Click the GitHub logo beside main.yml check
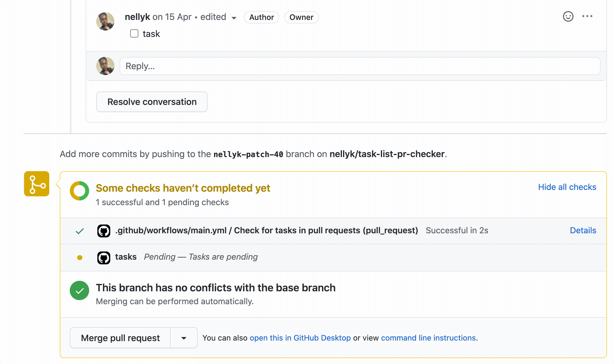 [104, 231]
